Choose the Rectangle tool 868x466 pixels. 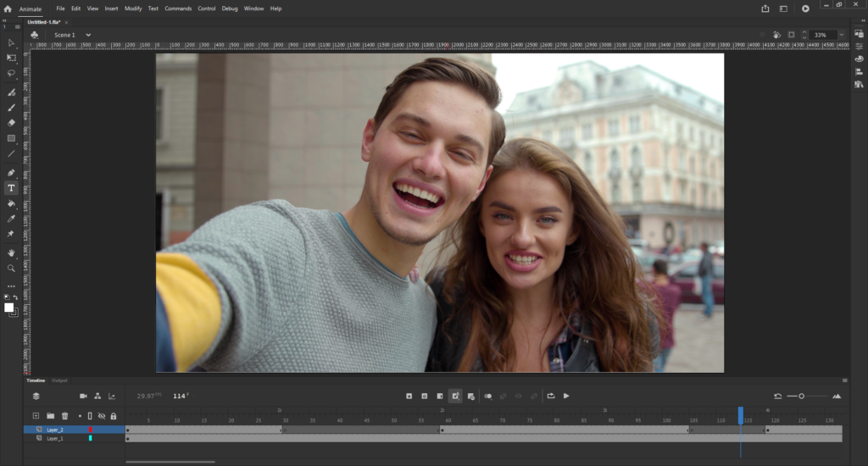pyautogui.click(x=11, y=138)
